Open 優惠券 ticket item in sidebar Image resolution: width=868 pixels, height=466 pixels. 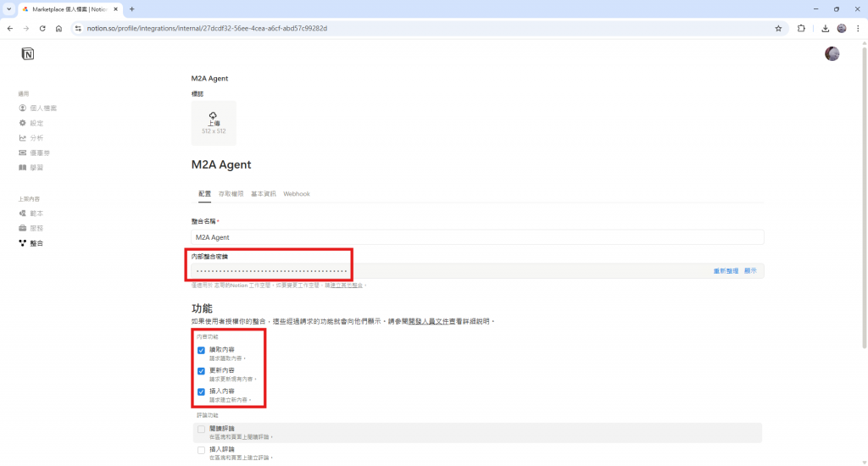tap(34, 153)
